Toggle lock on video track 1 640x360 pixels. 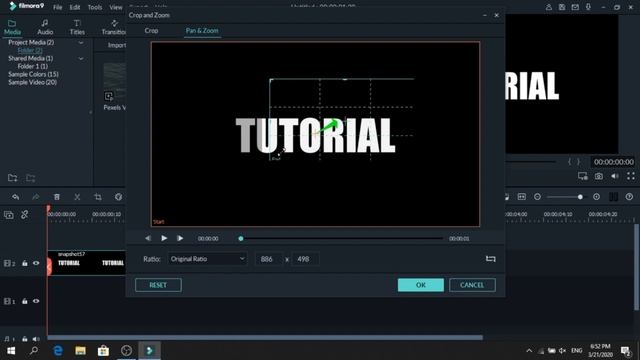coord(24,301)
